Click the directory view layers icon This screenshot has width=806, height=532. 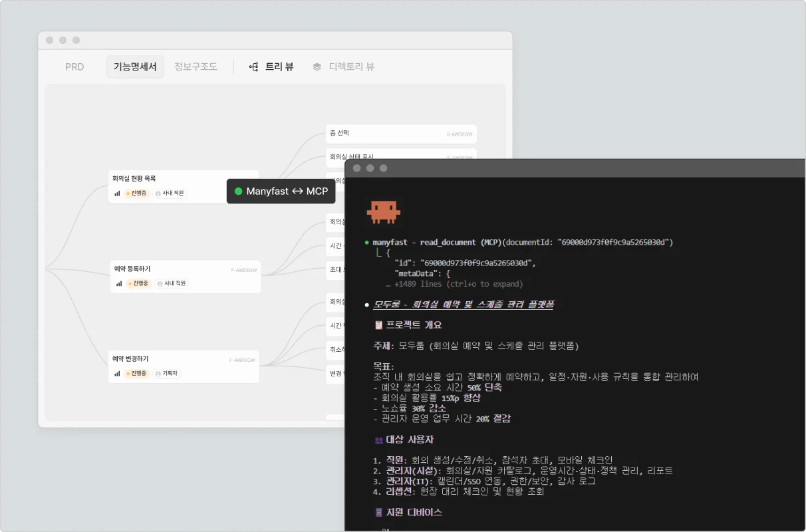[x=317, y=67]
